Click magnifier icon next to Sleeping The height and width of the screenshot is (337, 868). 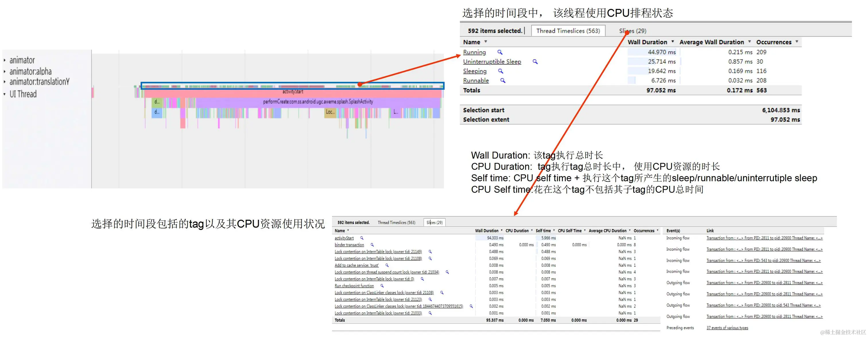(x=500, y=71)
